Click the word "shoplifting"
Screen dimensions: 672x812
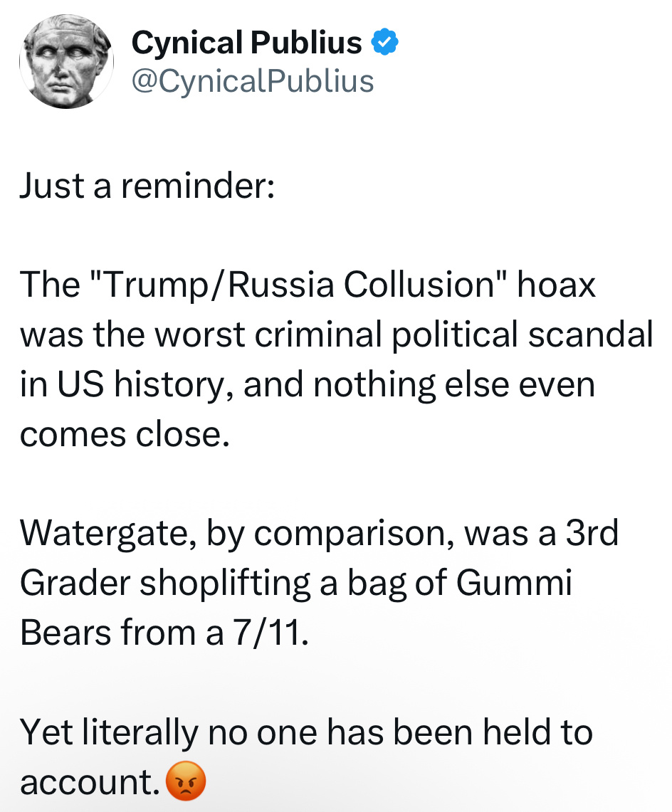tap(224, 584)
